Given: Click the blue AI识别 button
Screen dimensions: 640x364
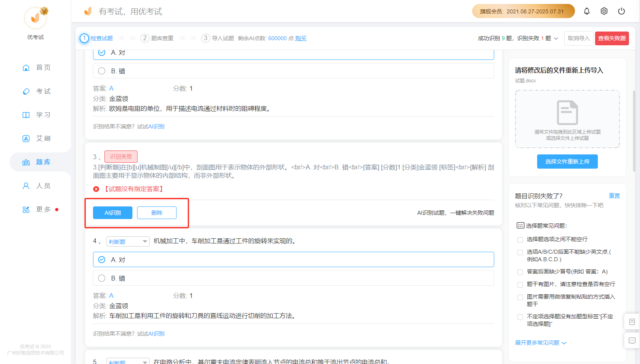Looking at the screenshot, I should coord(113,213).
